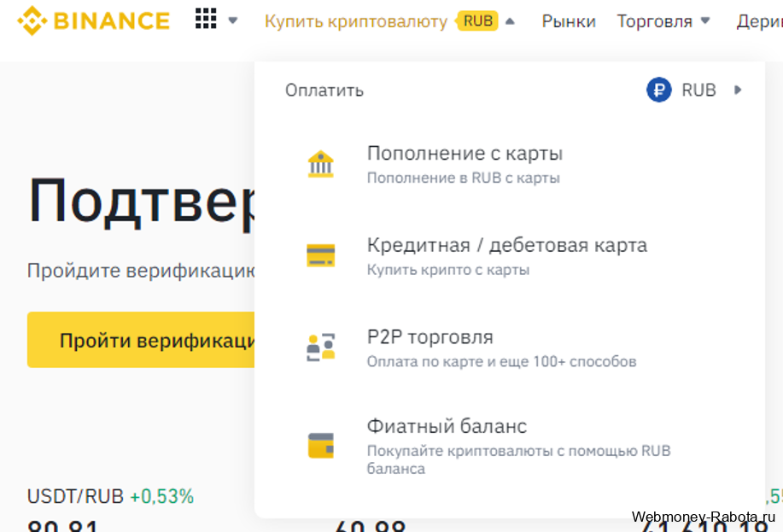Open the Торговля menu
The image size is (783, 532).
(655, 21)
